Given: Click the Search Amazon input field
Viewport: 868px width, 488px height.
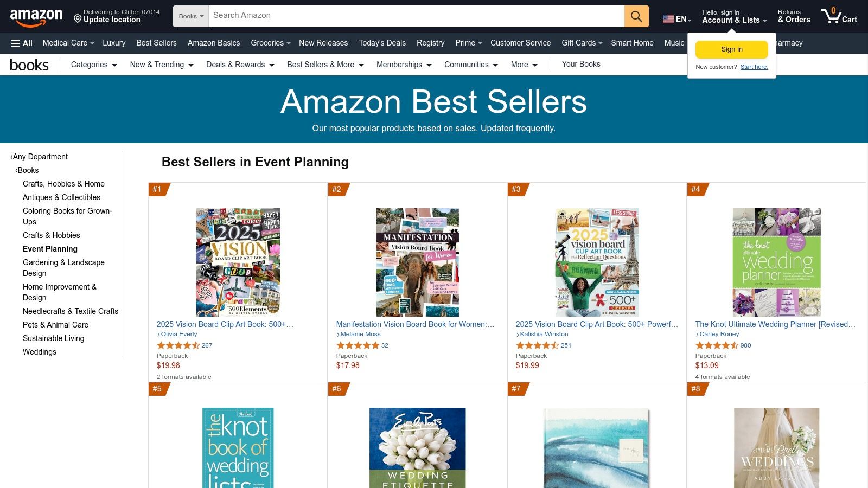Looking at the screenshot, I should pyautogui.click(x=418, y=16).
